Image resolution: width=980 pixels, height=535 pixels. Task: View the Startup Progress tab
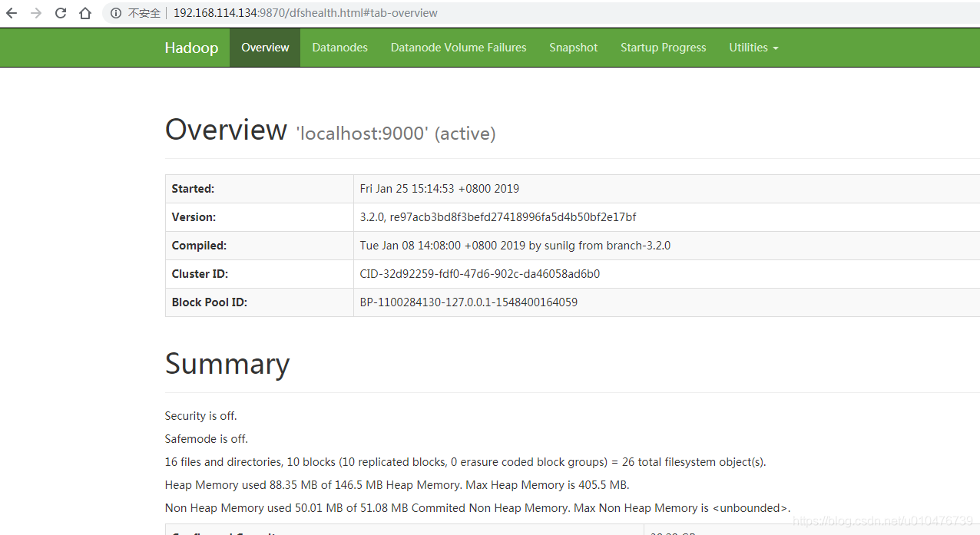click(663, 48)
